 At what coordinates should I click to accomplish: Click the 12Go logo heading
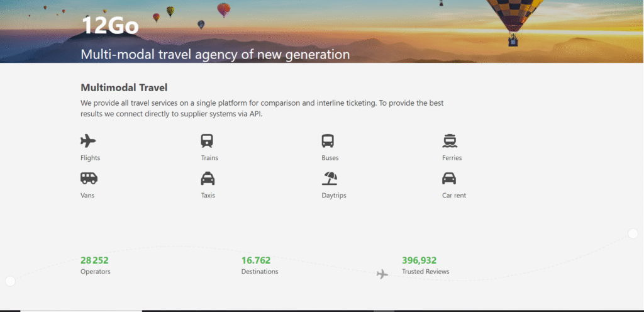click(x=110, y=25)
